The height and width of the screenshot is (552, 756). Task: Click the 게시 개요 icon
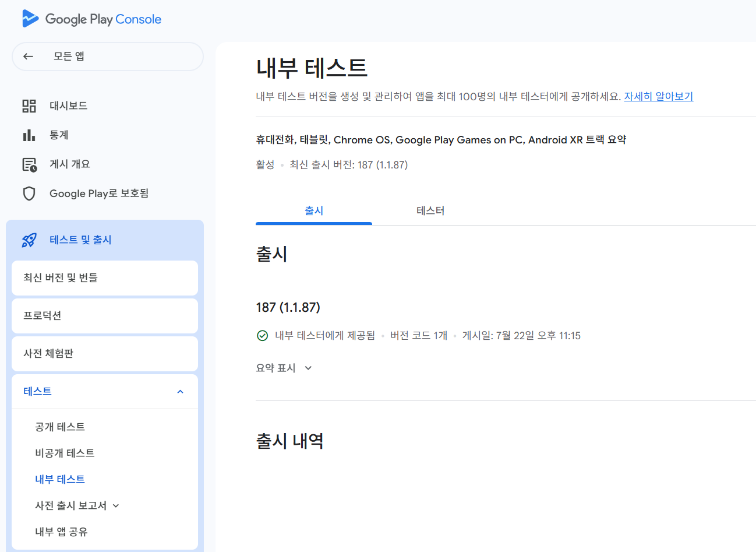pyautogui.click(x=29, y=164)
